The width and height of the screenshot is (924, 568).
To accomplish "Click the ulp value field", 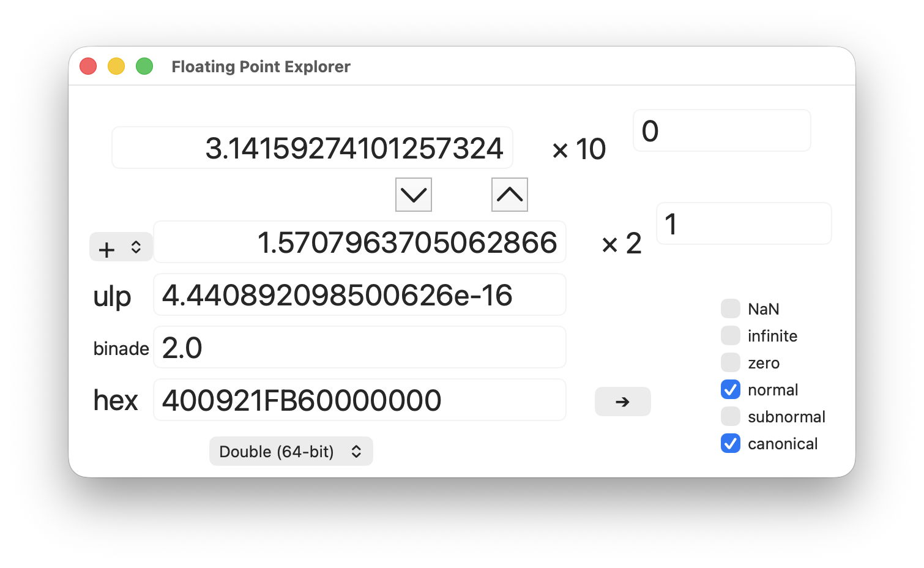I will [360, 294].
